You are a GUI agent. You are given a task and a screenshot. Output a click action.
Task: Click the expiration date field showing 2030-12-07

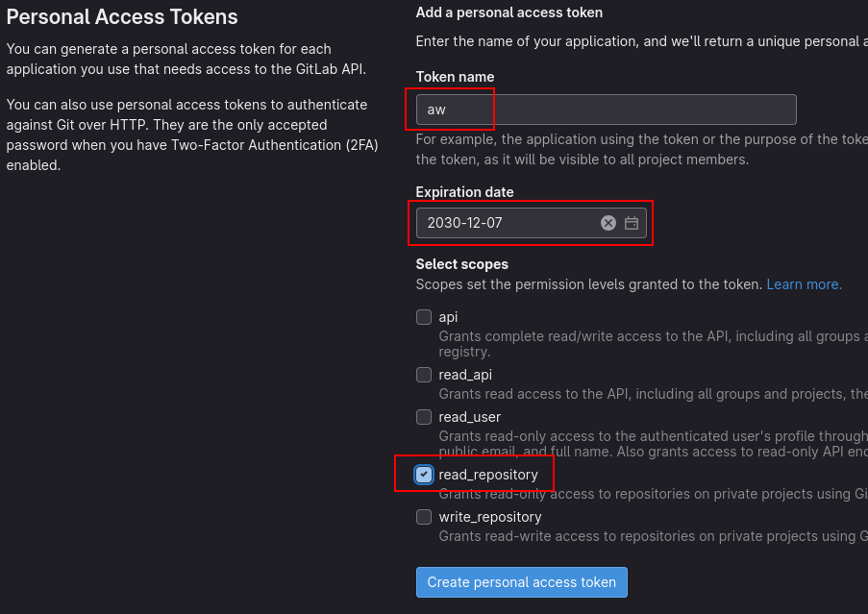(532, 223)
